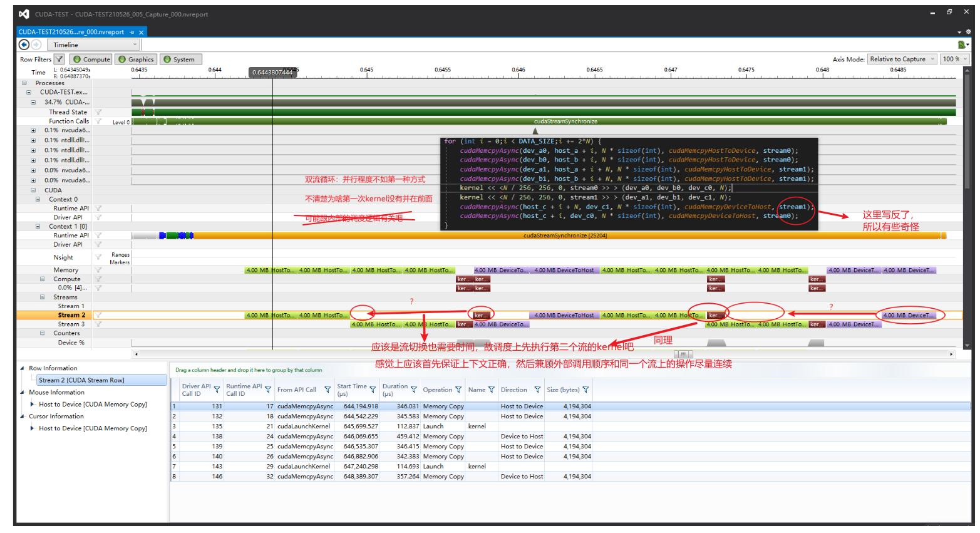Click the Stream 3 row filter funnel

pyautogui.click(x=98, y=324)
